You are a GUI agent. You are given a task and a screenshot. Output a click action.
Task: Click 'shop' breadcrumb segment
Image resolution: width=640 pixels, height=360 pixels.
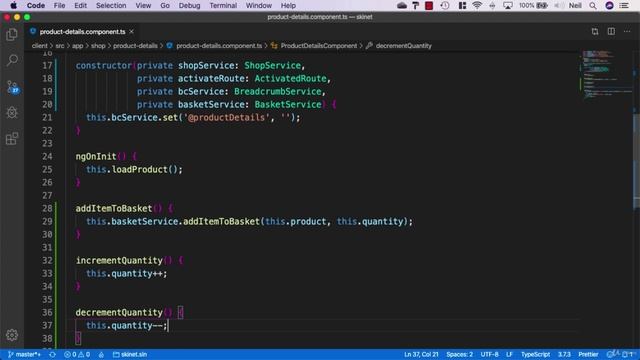click(x=98, y=46)
